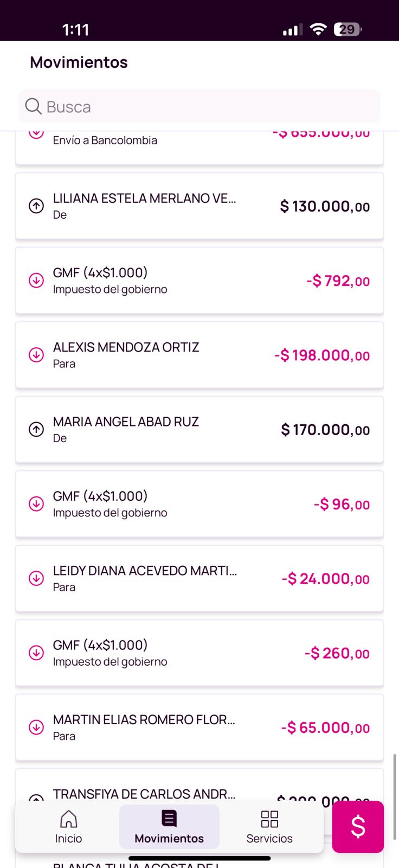Open the Inicio tab
The image size is (399, 868).
[x=68, y=826]
